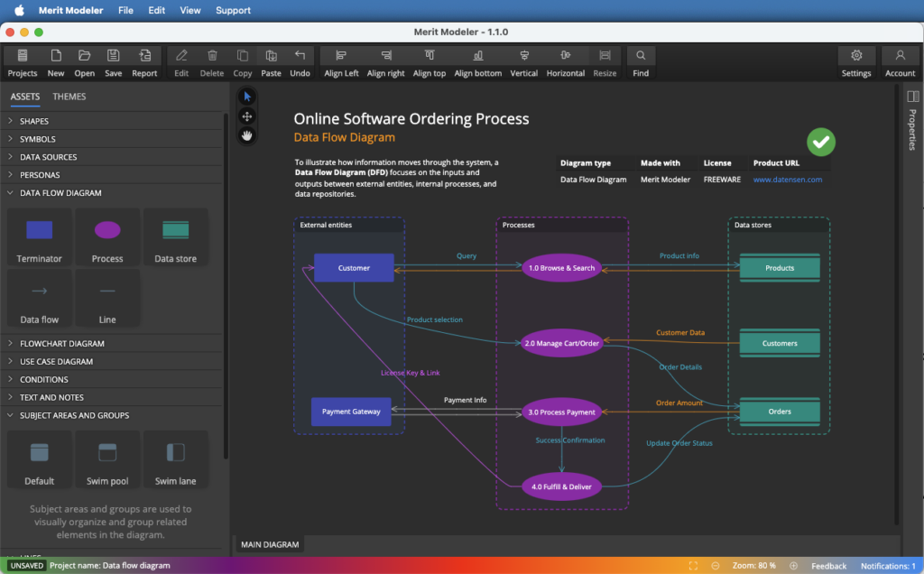The width and height of the screenshot is (924, 574).
Task: Expand the SHAPES section
Action: tap(34, 121)
